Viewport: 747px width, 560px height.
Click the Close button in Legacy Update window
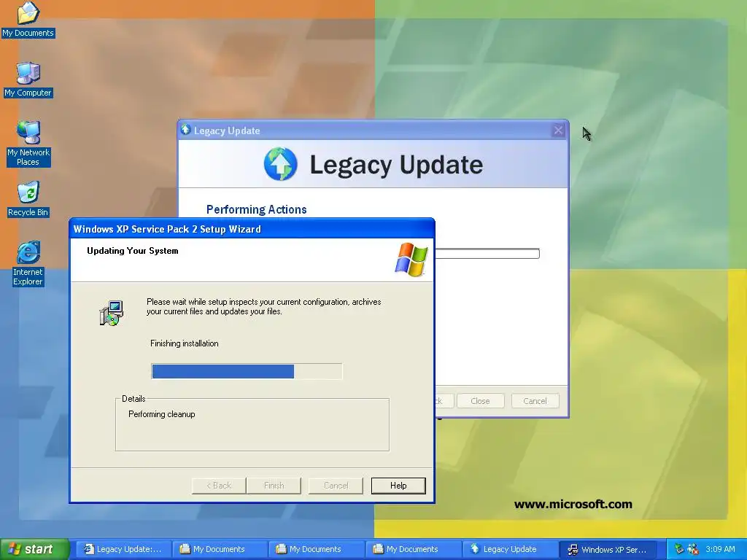pos(480,401)
